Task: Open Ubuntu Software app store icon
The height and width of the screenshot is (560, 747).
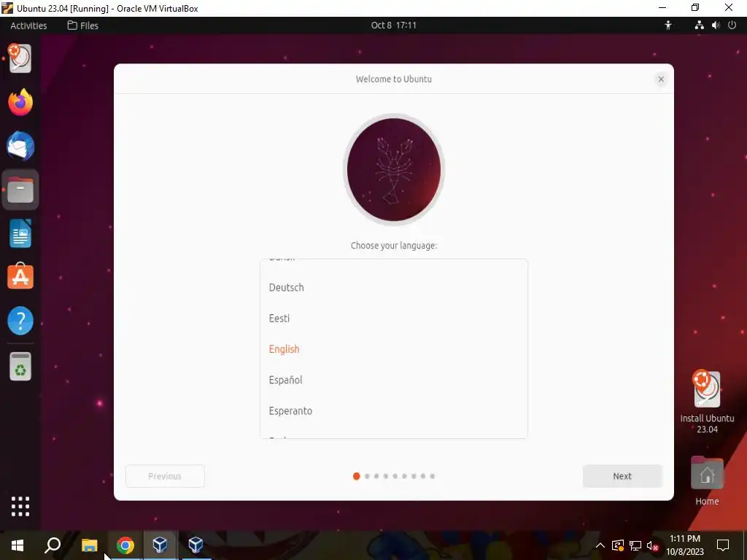Action: [20, 276]
